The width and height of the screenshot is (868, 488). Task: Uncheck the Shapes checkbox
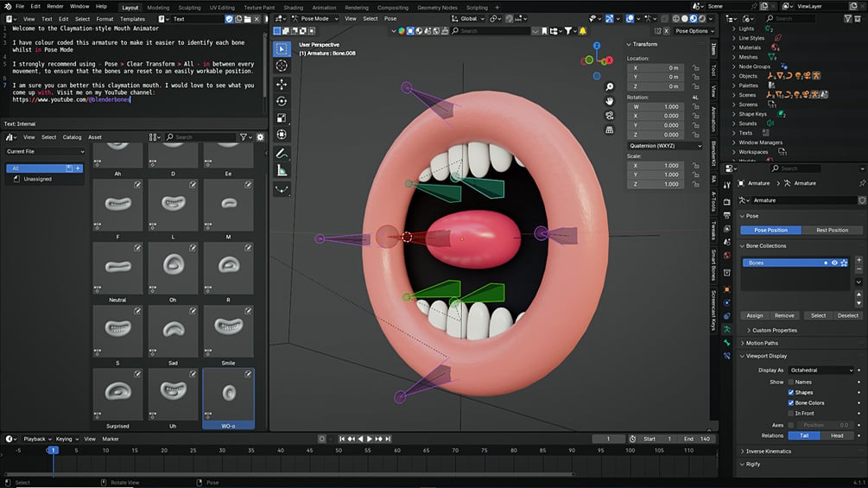pyautogui.click(x=791, y=392)
